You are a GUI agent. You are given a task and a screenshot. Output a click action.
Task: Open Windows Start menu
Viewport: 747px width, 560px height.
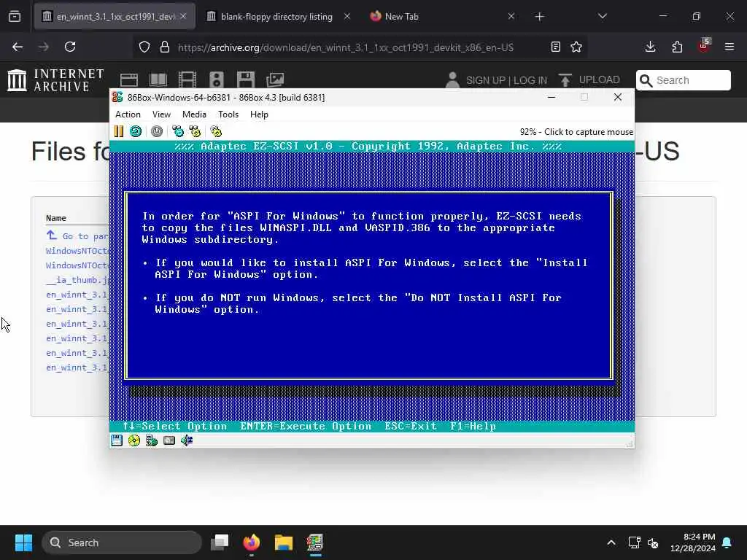tap(23, 542)
